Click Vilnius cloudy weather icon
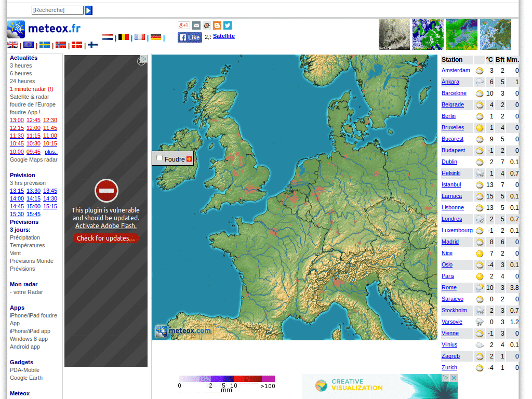 pos(480,345)
